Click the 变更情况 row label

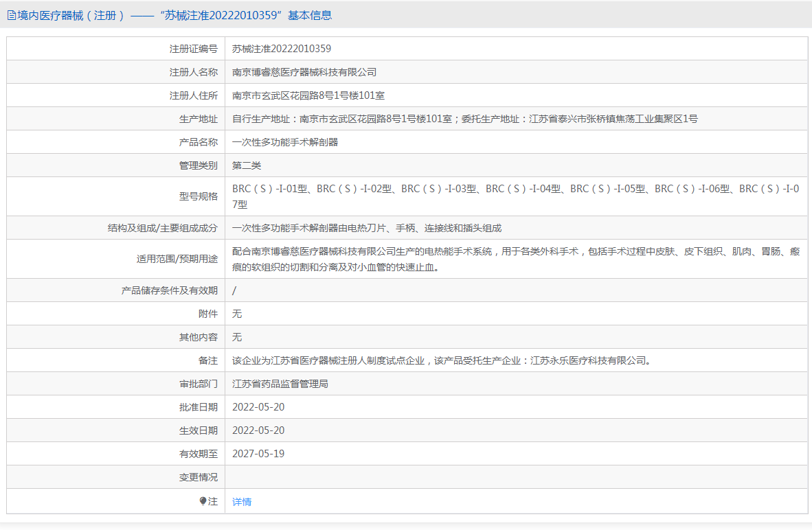(x=198, y=477)
